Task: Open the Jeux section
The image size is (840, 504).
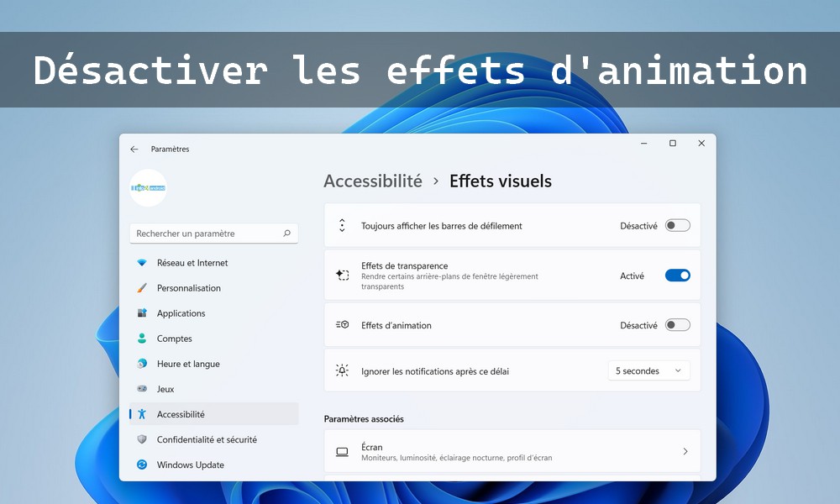Action: pos(213,389)
